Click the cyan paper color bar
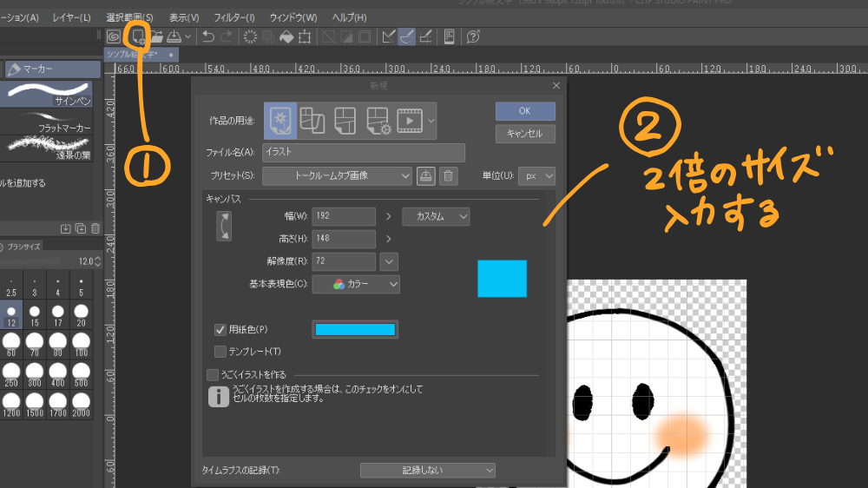This screenshot has height=488, width=868. tap(355, 330)
